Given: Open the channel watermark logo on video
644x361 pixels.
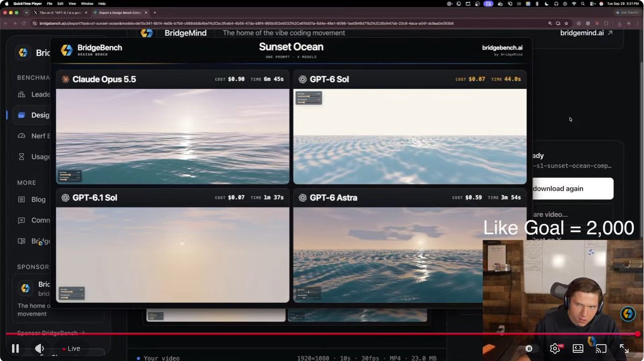Looking at the screenshot, I should click(628, 314).
